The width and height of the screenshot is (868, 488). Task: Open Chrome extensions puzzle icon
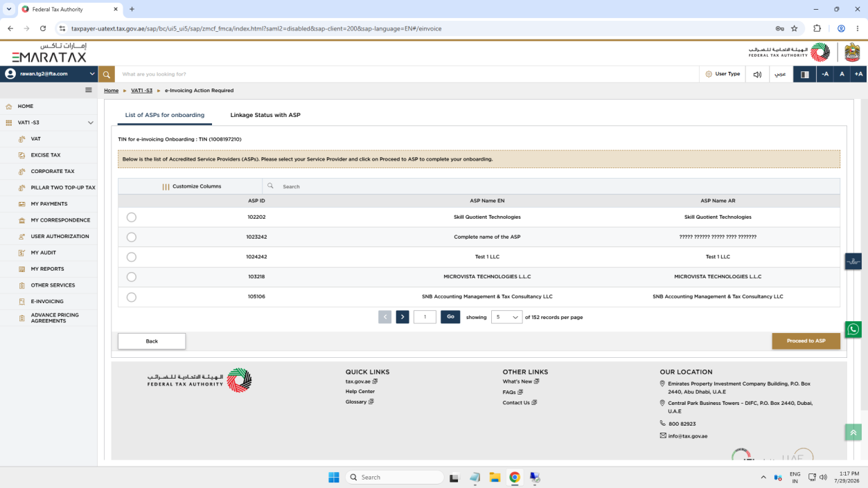[x=817, y=28]
